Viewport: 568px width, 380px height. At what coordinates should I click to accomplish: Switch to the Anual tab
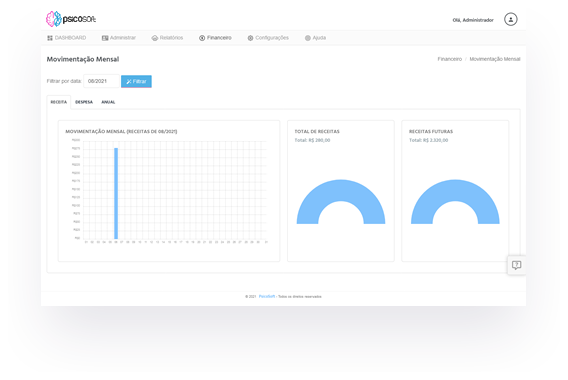(x=108, y=102)
